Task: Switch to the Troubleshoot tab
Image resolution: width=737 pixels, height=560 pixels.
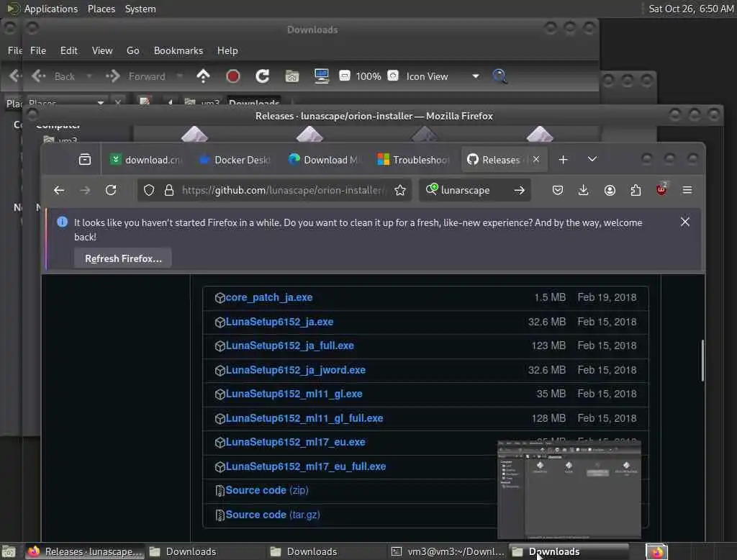Action: coord(412,160)
